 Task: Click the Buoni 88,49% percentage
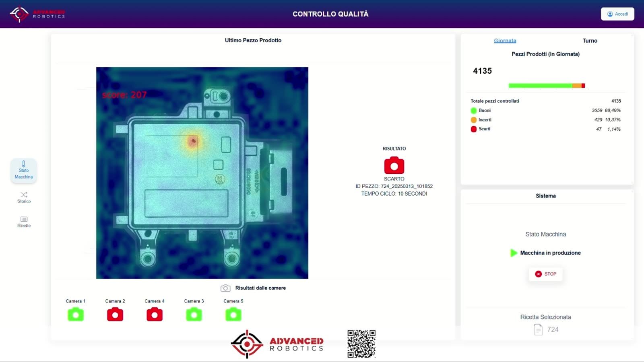[613, 110]
